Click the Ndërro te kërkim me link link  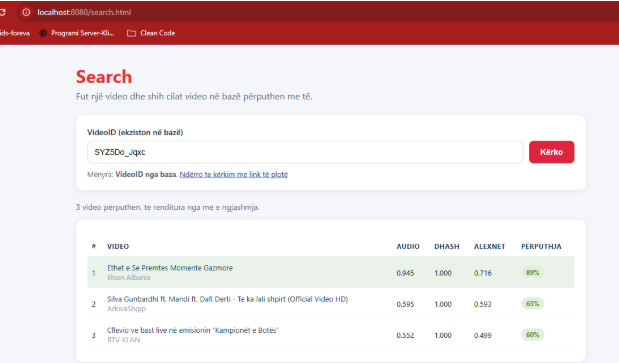click(x=234, y=174)
